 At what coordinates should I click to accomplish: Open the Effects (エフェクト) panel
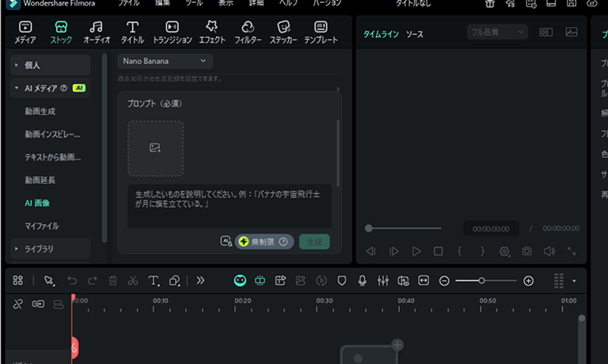(211, 32)
